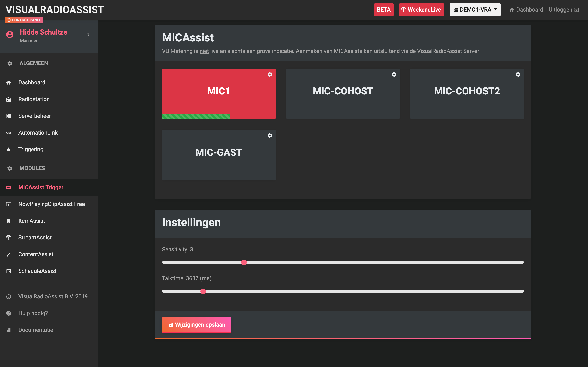This screenshot has height=367, width=588.
Task: Collapse the MODULES sidebar section
Action: 32,168
